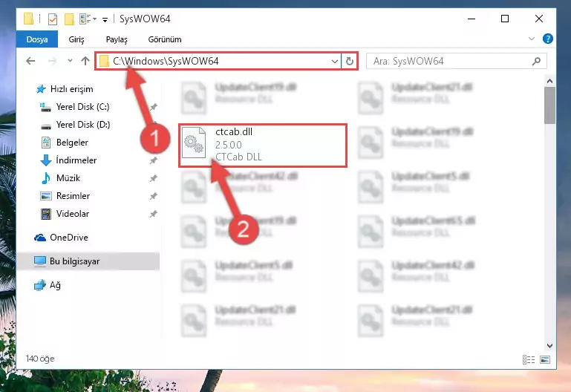Open Müzik folder in sidebar
571x392 pixels.
(60, 178)
